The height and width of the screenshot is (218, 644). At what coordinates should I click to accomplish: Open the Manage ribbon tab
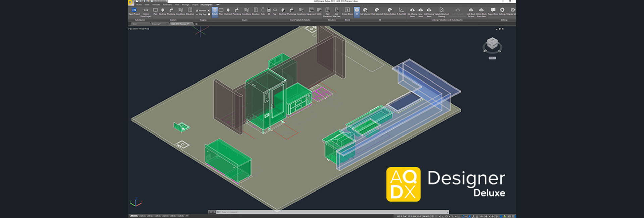pyautogui.click(x=185, y=5)
